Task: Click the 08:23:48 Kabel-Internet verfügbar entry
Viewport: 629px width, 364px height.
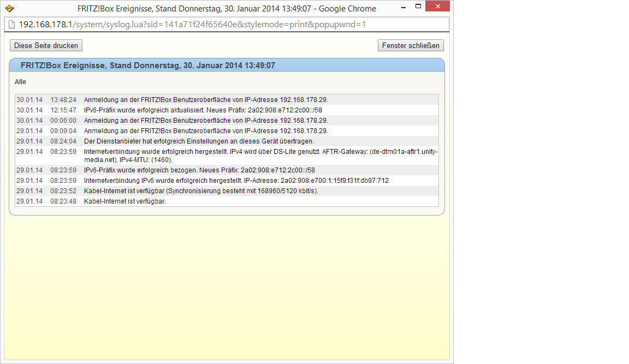Action: pyautogui.click(x=124, y=201)
